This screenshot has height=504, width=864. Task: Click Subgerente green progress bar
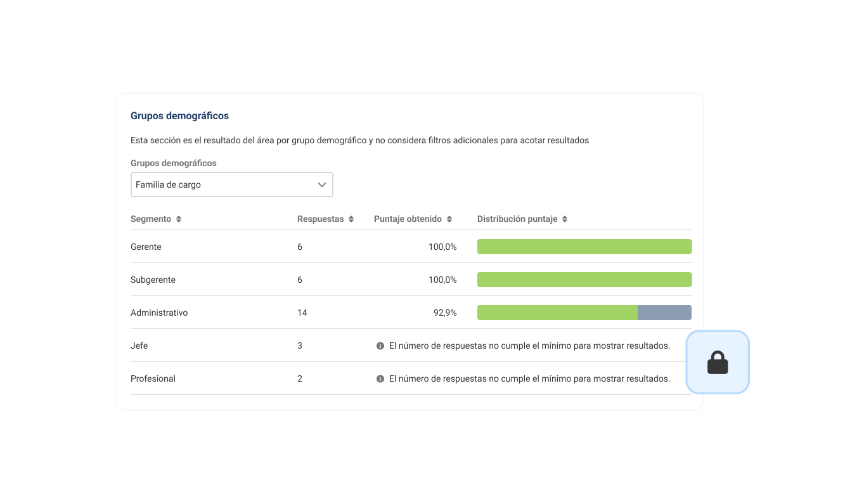coord(584,280)
